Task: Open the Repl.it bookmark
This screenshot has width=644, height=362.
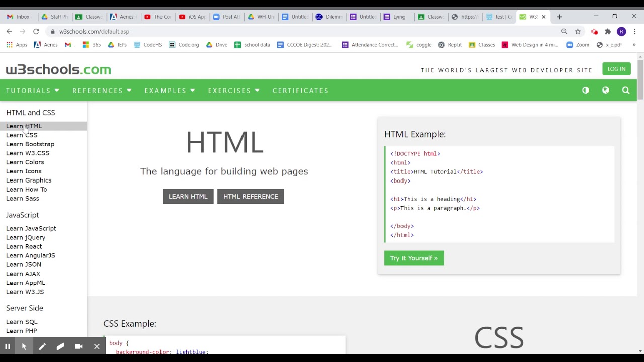Action: [450, 45]
